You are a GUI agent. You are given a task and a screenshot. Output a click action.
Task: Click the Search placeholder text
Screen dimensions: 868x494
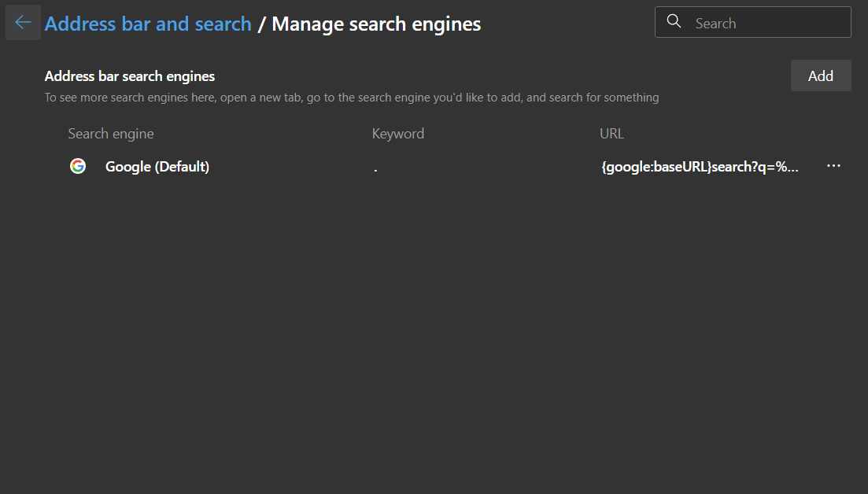(x=715, y=24)
